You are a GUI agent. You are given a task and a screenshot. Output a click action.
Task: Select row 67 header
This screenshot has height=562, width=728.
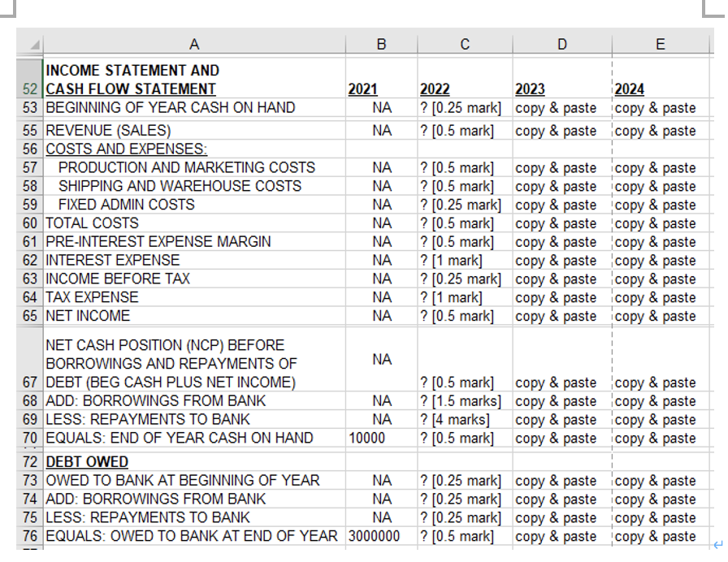pyautogui.click(x=30, y=359)
